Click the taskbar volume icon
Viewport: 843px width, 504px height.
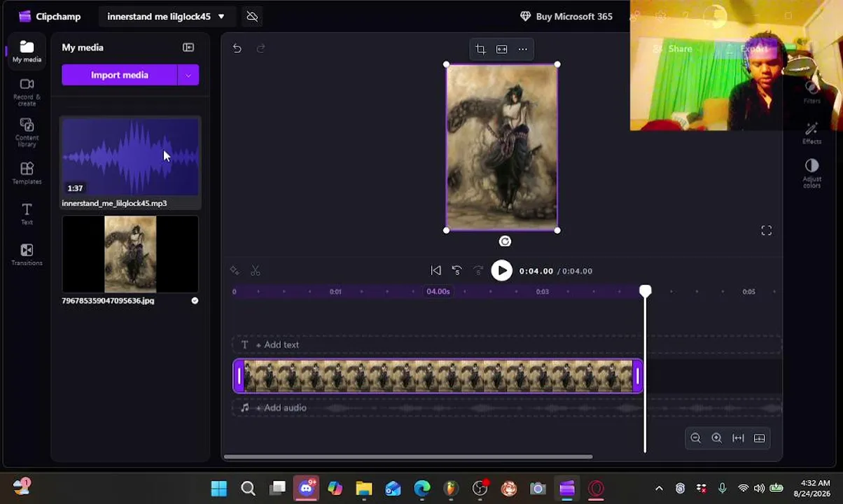(x=760, y=489)
